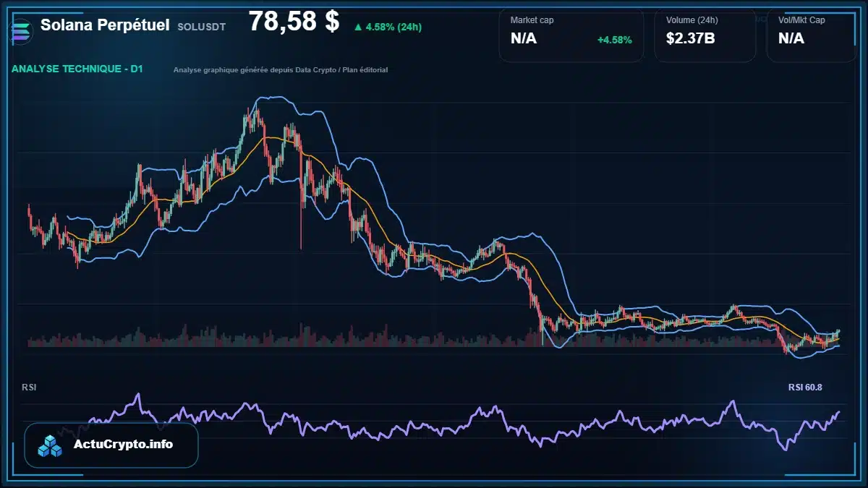Open the Volume (24h) card
Screen dimensions: 868x488
(x=705, y=35)
